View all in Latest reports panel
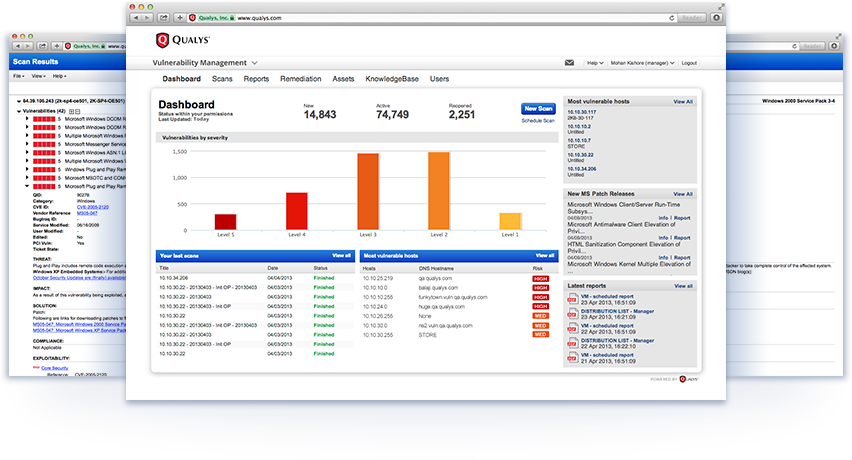852x460 pixels. tap(683, 286)
